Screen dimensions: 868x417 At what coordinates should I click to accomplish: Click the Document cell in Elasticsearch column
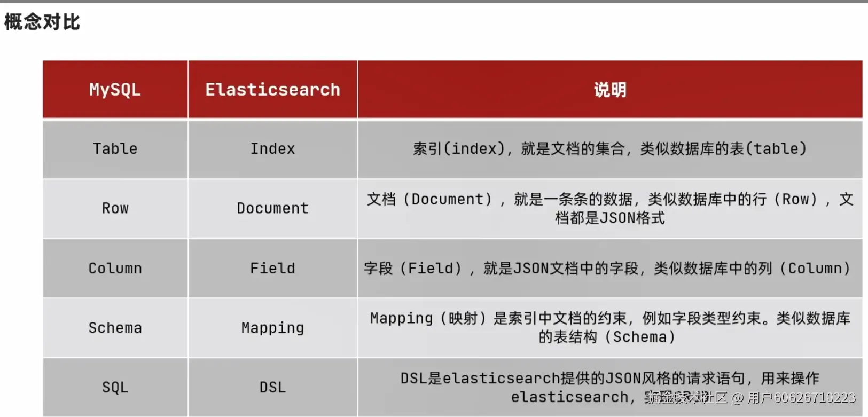tap(272, 208)
